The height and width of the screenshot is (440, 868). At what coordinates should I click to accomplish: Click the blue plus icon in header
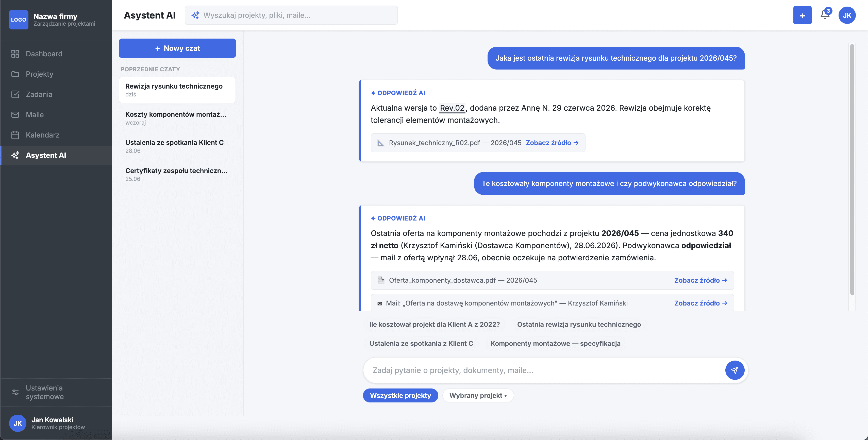pos(802,15)
